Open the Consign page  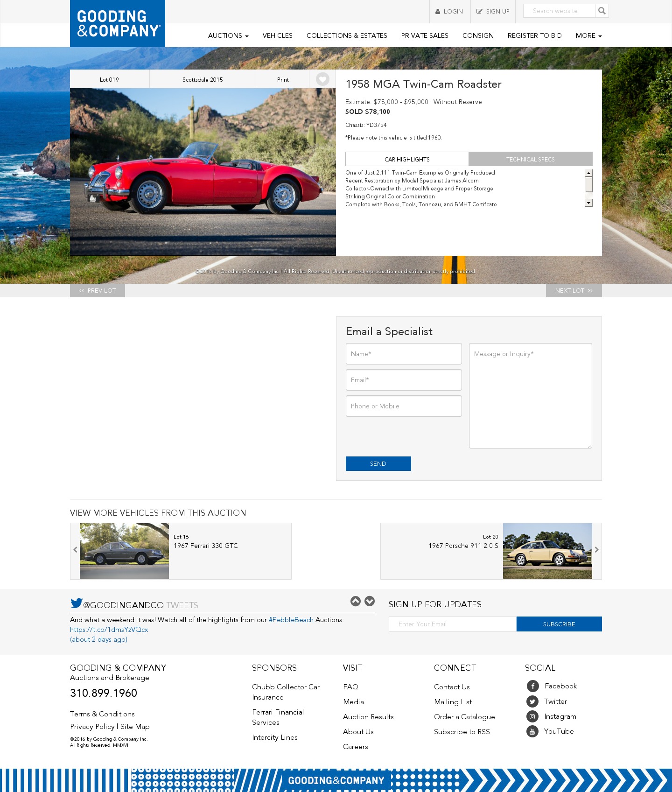(x=478, y=35)
